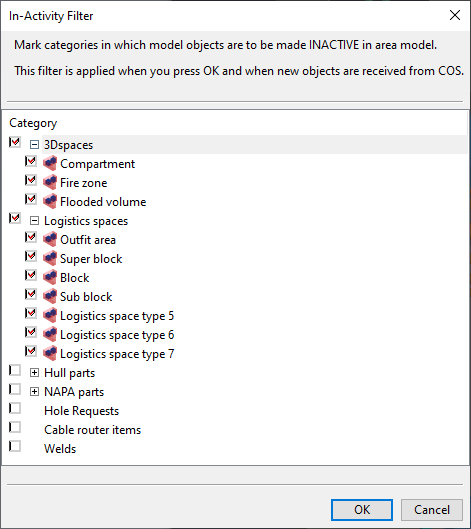This screenshot has height=529, width=471.
Task: Uncheck the 3Dspaces category checkbox
Action: (x=15, y=142)
